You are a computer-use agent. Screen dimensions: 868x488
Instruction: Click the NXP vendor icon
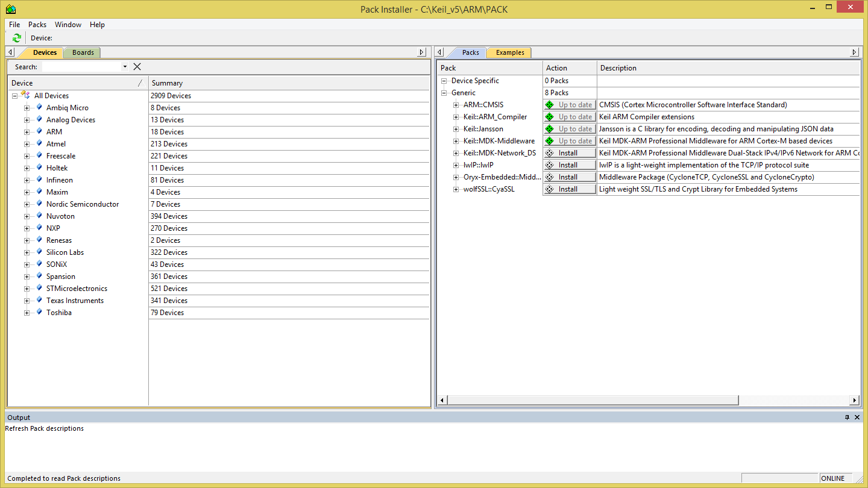[x=40, y=228]
